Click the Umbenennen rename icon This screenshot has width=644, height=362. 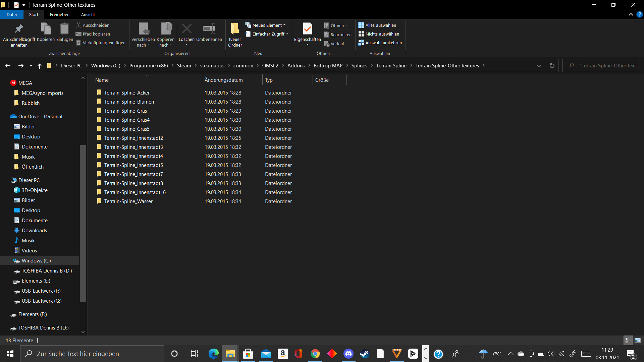(209, 29)
